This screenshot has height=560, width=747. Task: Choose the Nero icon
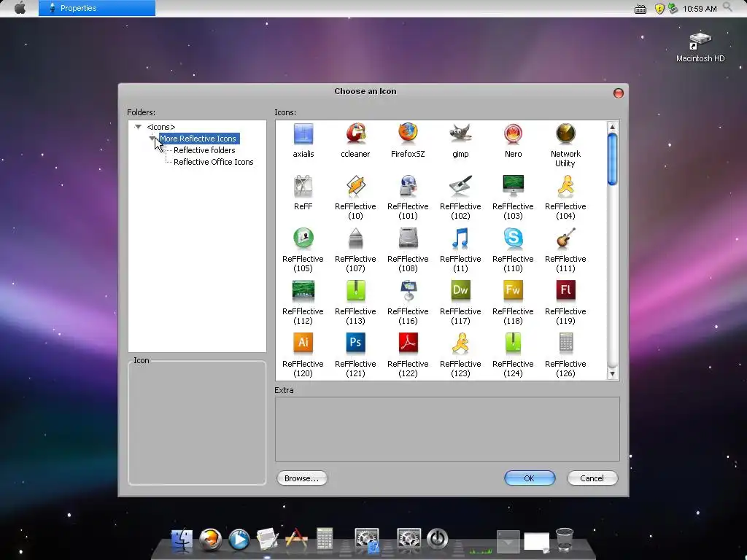[513, 134]
